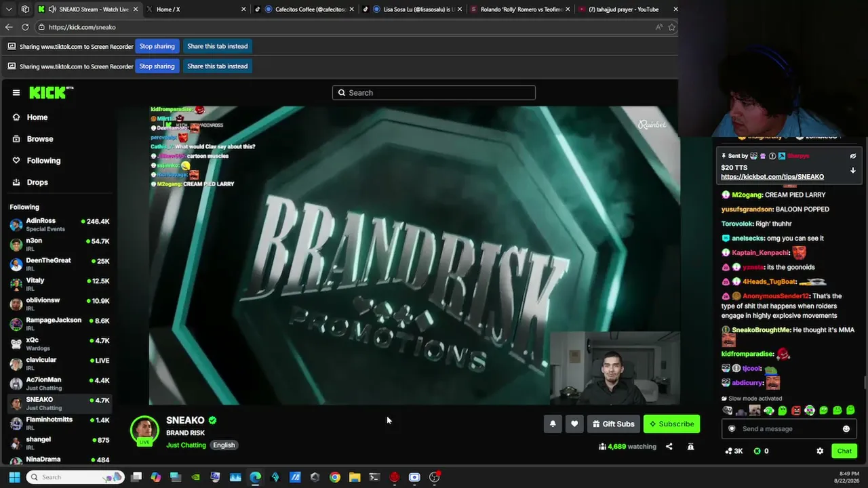Click Share this tab instead, first bar

(217, 46)
